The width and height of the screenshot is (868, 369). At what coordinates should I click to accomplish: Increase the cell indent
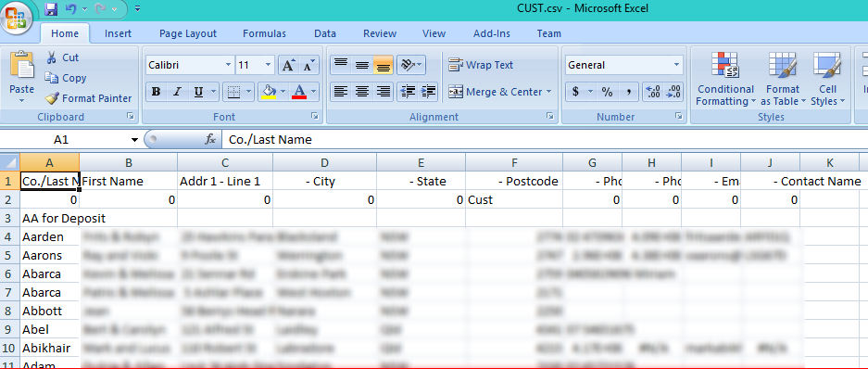tap(428, 92)
